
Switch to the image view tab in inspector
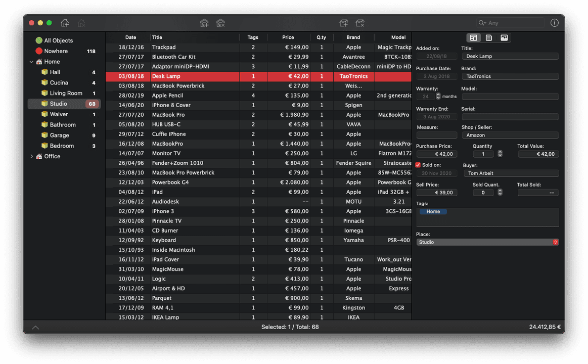[504, 38]
